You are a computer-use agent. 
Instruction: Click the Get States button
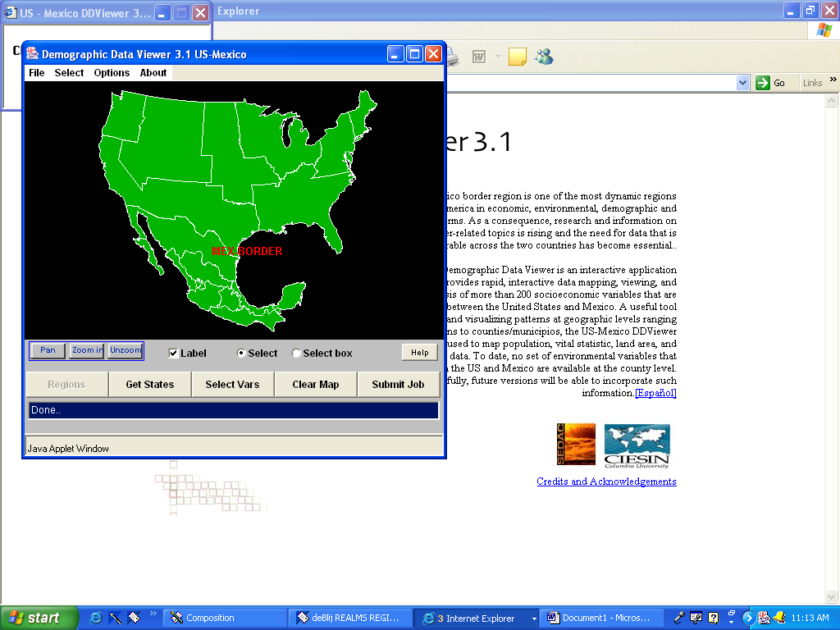[150, 385]
